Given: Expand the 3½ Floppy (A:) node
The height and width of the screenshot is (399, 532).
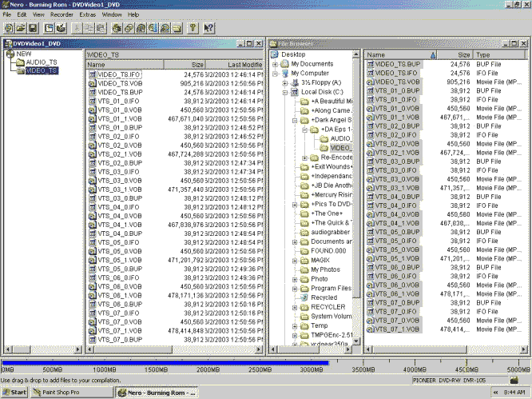Looking at the screenshot, I should pyautogui.click(x=285, y=83).
